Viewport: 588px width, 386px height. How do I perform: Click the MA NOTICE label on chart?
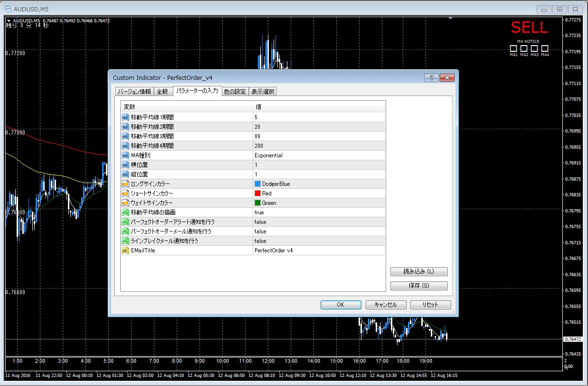[528, 41]
